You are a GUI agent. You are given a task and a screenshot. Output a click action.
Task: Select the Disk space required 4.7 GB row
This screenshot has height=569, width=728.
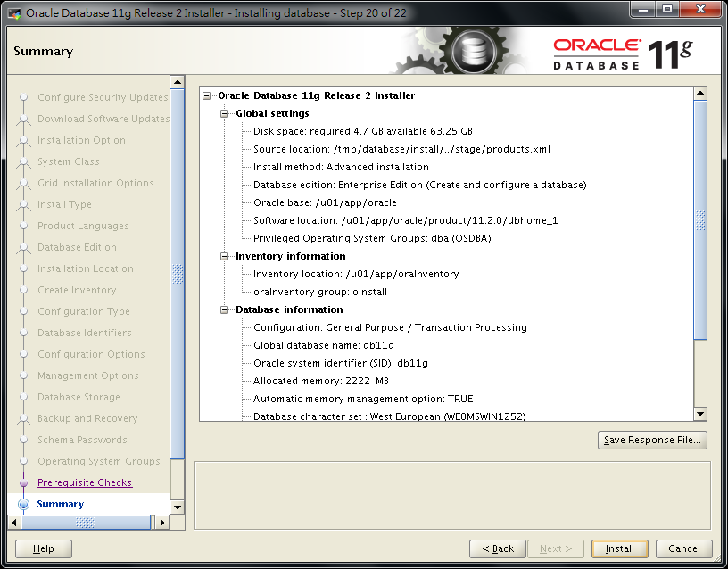pos(362,131)
